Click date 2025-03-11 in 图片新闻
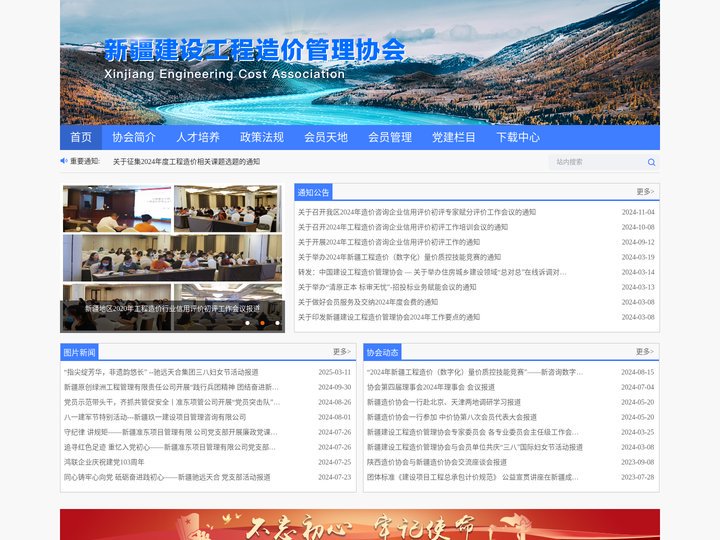 [x=335, y=372]
